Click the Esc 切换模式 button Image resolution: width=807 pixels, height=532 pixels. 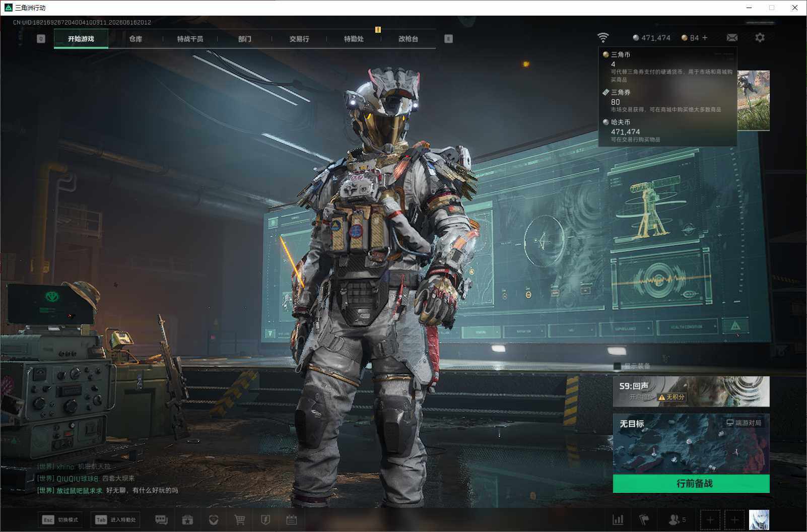(60, 519)
